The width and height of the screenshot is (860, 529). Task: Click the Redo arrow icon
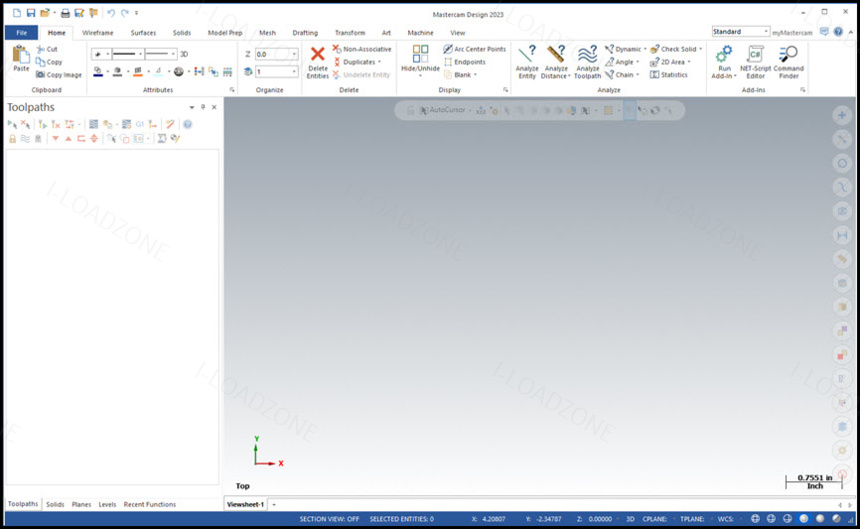[125, 13]
